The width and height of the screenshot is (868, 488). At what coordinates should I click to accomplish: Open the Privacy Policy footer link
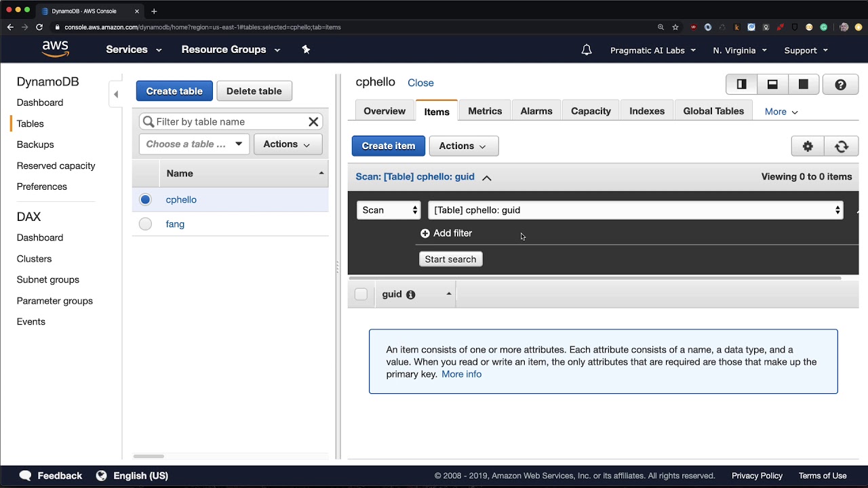click(757, 476)
